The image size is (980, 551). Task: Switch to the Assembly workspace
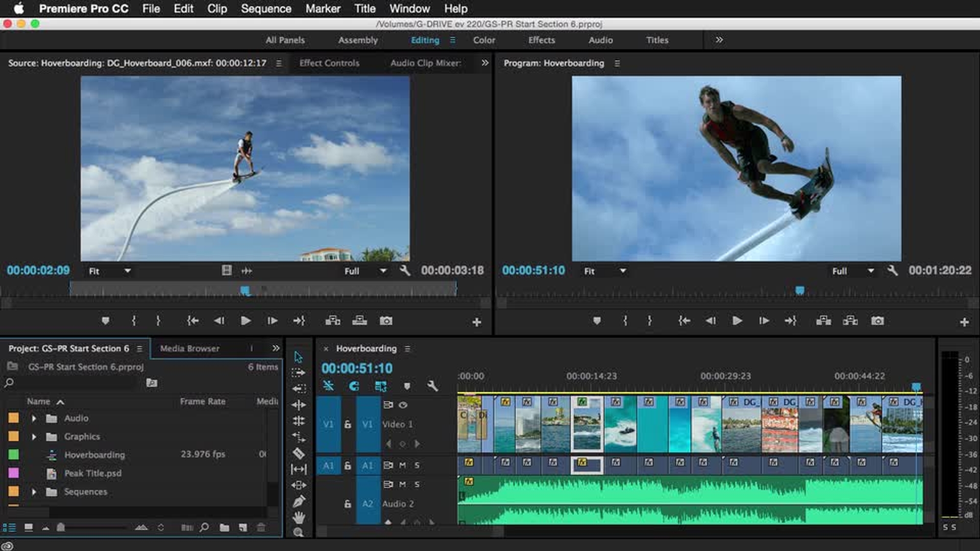[358, 40]
